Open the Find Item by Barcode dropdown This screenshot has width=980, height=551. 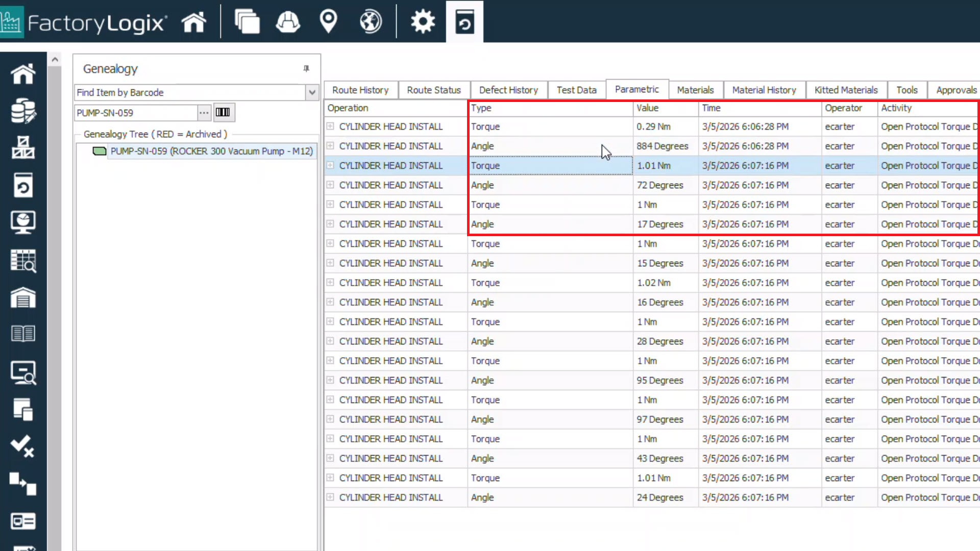point(311,92)
